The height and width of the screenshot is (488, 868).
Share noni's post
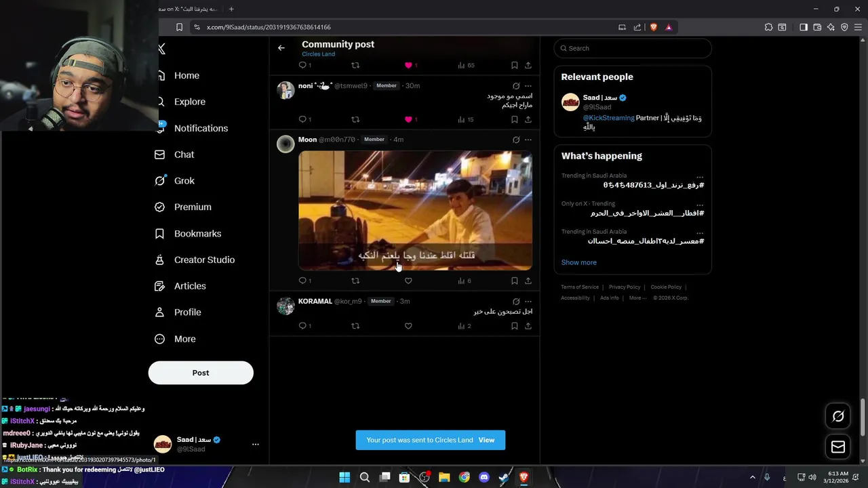point(528,119)
